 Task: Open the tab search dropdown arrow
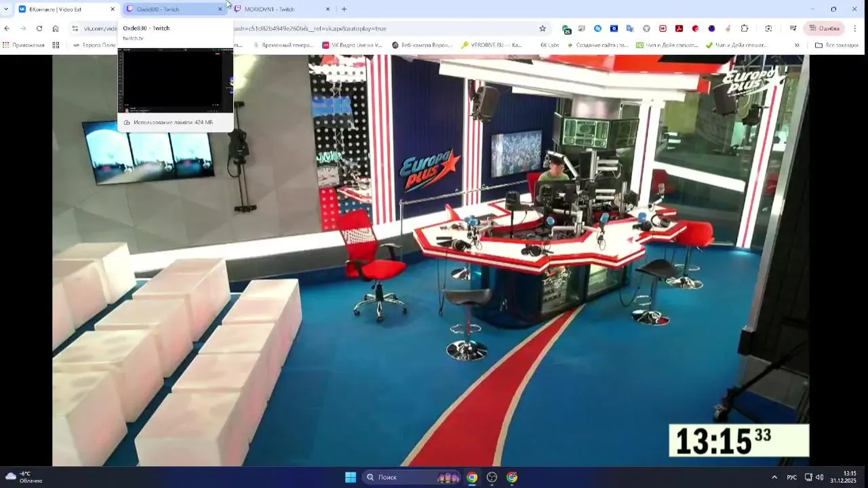pyautogui.click(x=6, y=9)
